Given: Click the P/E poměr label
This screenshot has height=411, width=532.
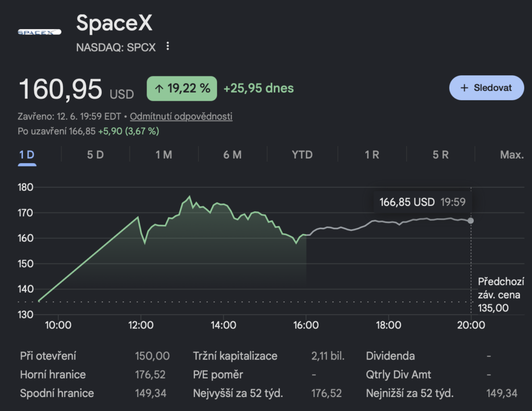Looking at the screenshot, I should click(218, 375).
